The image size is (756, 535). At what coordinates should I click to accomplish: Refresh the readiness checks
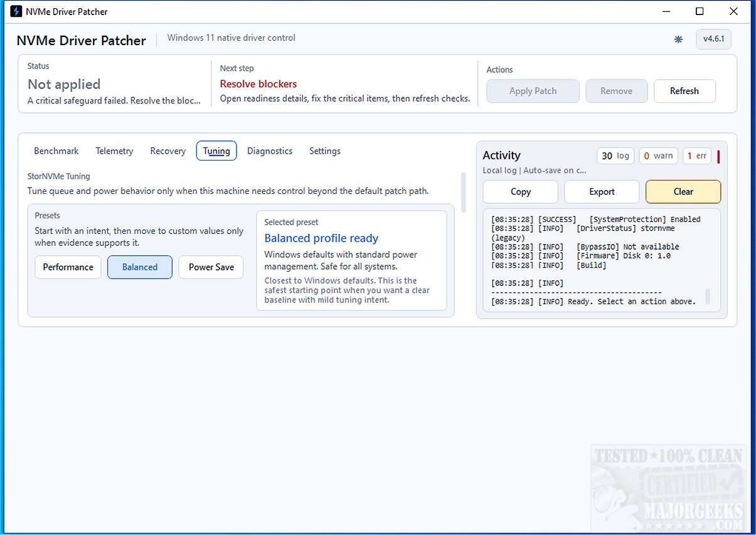[684, 91]
